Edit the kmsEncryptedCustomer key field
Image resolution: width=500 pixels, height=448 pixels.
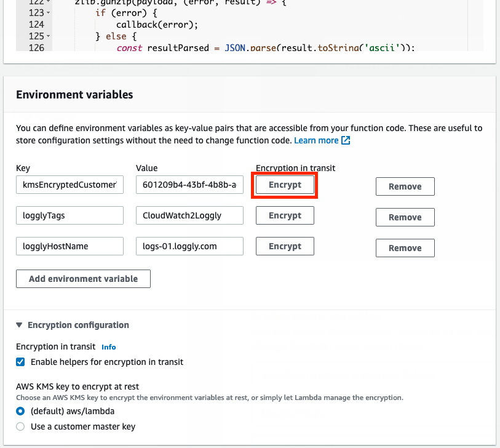coord(70,185)
